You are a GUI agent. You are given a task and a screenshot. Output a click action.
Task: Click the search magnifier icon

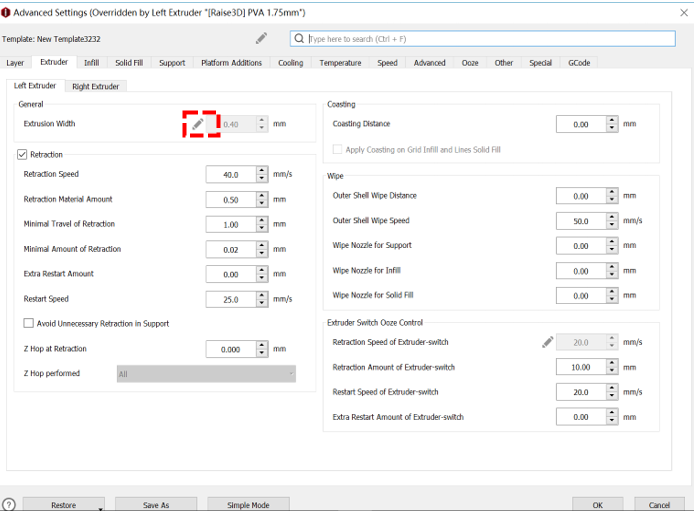300,39
